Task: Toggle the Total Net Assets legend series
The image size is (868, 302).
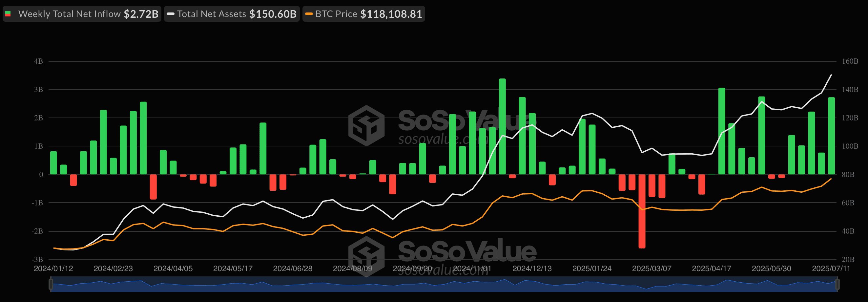Action: 232,14
